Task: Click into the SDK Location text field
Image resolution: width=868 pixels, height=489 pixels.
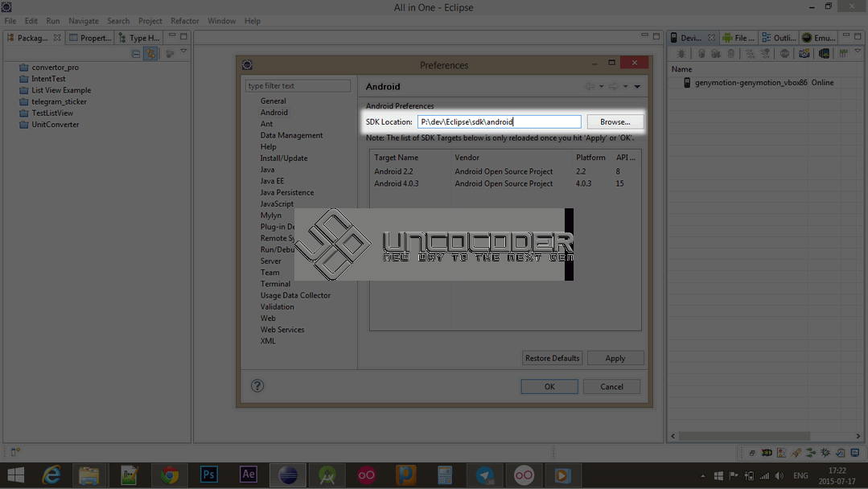Action: 500,121
